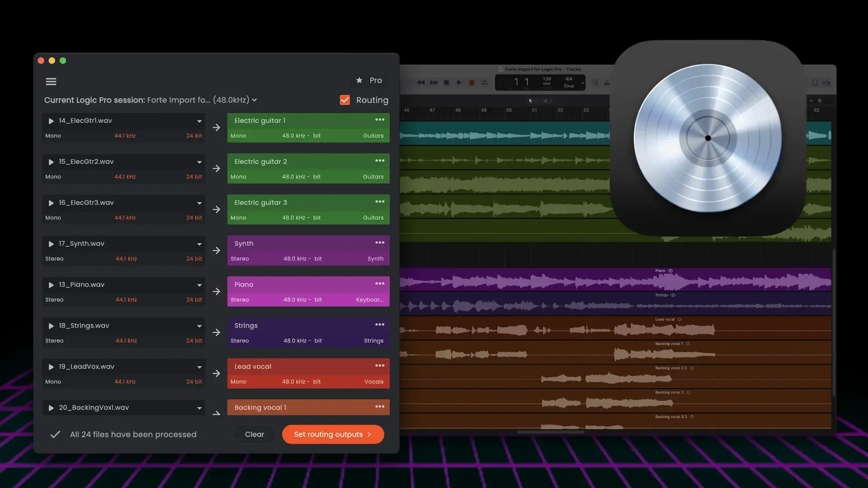This screenshot has height=488, width=868.
Task: Expand the 18_Strings.wav file dropdown
Action: click(x=199, y=326)
